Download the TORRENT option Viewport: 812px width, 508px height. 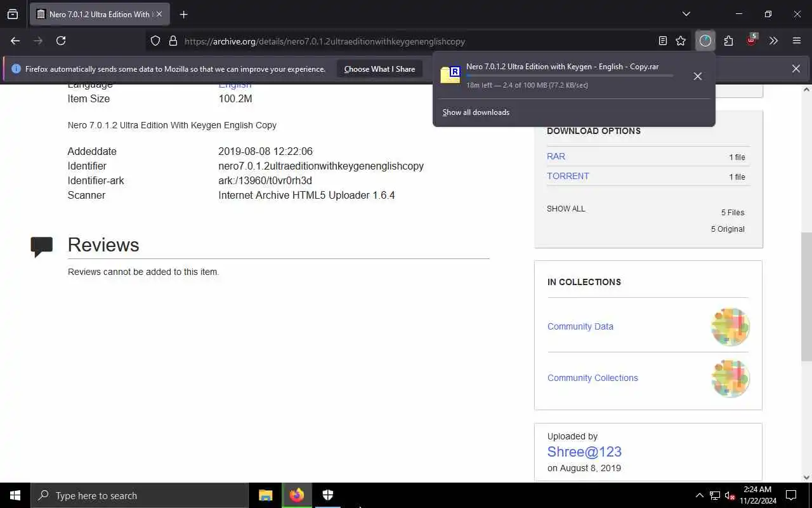[x=568, y=176]
